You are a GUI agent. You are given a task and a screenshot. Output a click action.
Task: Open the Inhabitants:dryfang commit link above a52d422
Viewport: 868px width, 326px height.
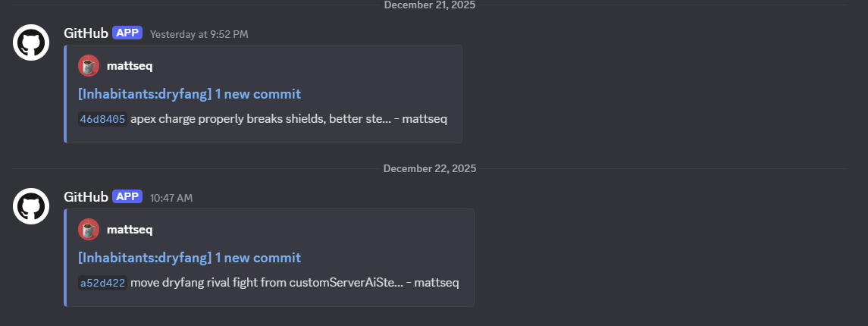coord(190,258)
